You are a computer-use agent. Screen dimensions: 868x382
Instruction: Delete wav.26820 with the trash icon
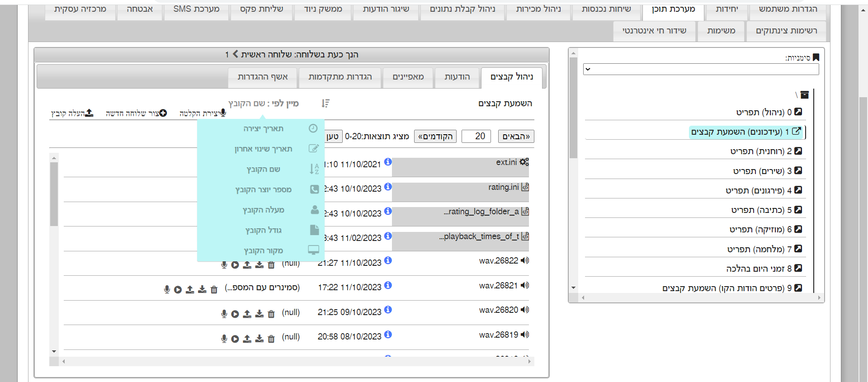(x=271, y=314)
